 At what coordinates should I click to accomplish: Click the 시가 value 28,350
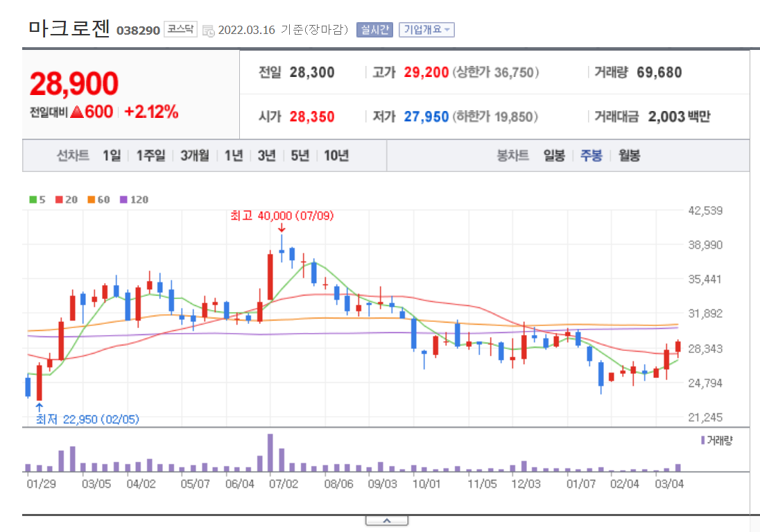(312, 117)
